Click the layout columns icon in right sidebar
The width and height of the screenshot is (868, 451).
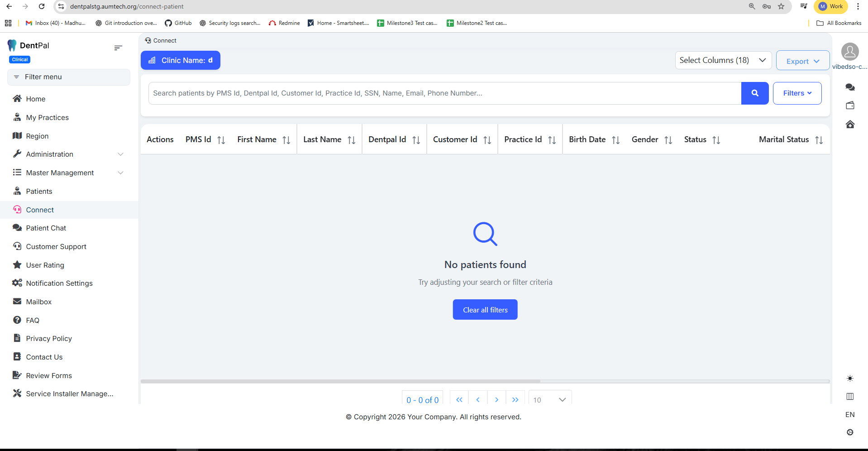[850, 397]
